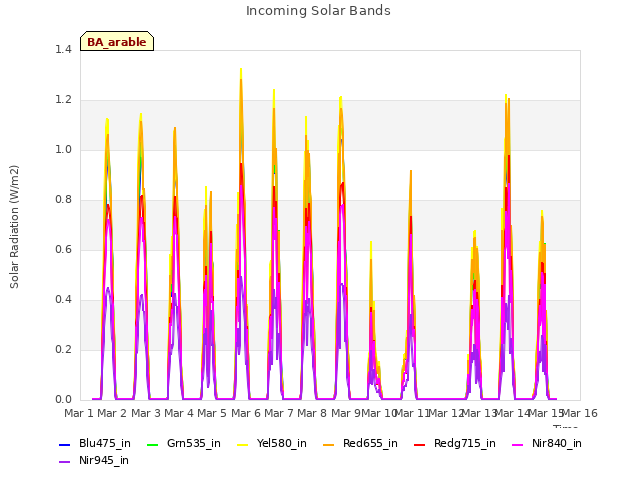Click the Redg715_in red legend swatch

420,444
